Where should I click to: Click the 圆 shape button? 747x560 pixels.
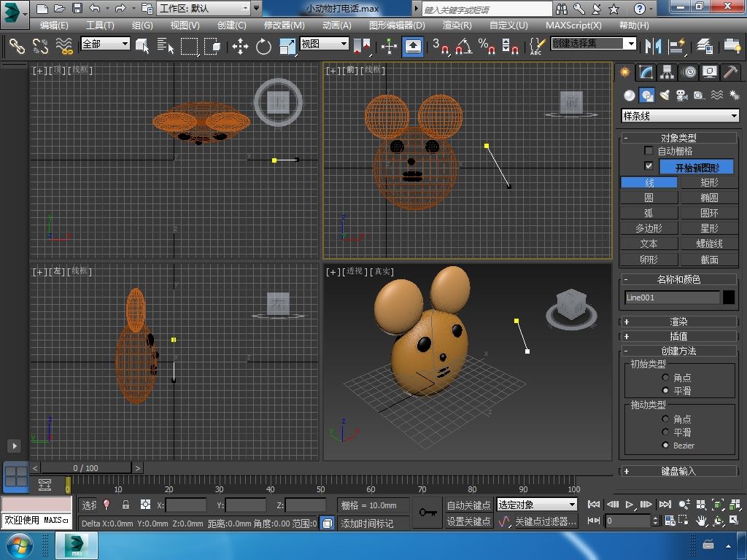coord(649,198)
